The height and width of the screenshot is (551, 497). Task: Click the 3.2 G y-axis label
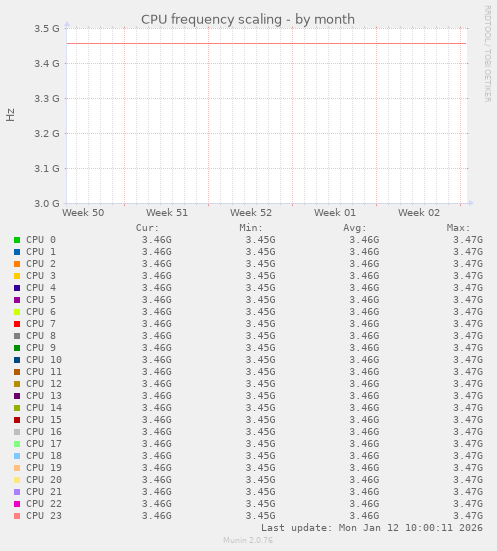point(47,134)
